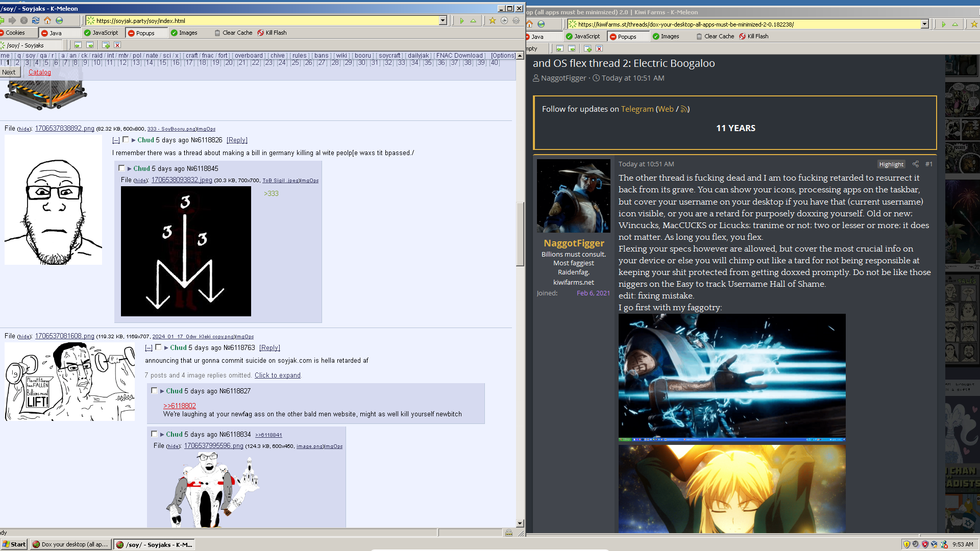Open [Options] on soyjak board nav
This screenshot has height=551, width=980.
(503, 56)
